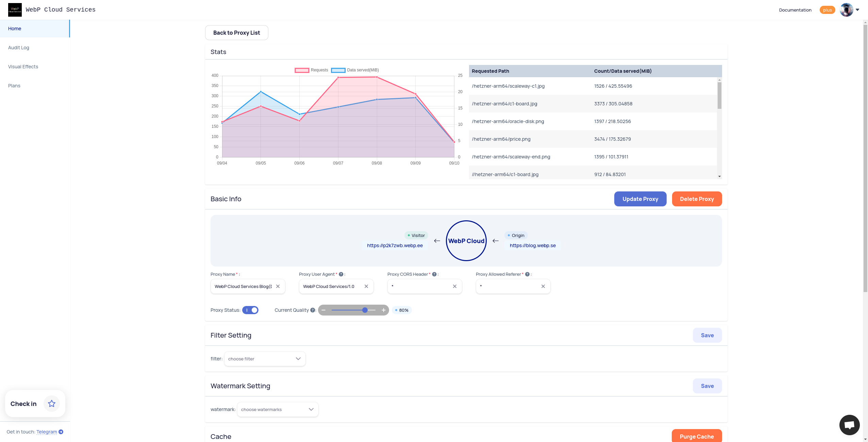Click the page scrollbar thumb
Screen dimensions: 868x442
[865, 158]
